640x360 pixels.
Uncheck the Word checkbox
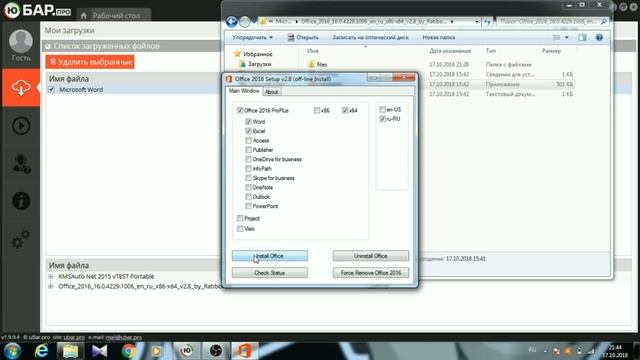coord(248,122)
